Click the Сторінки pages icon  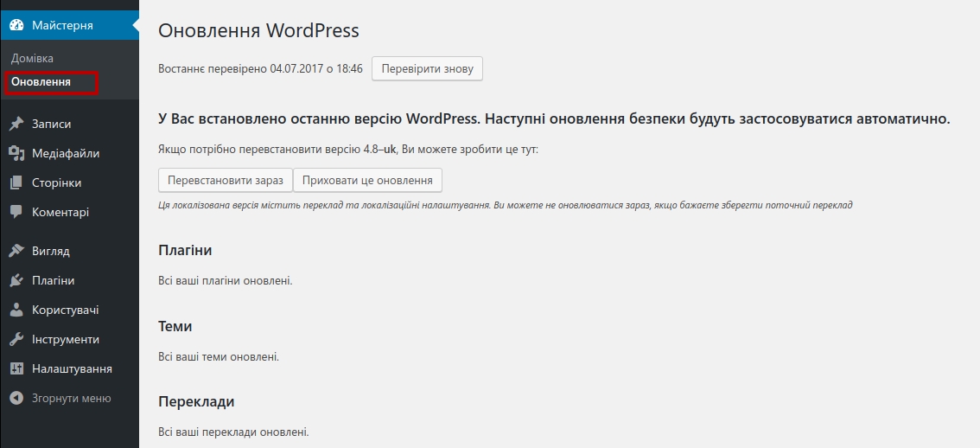tap(16, 182)
